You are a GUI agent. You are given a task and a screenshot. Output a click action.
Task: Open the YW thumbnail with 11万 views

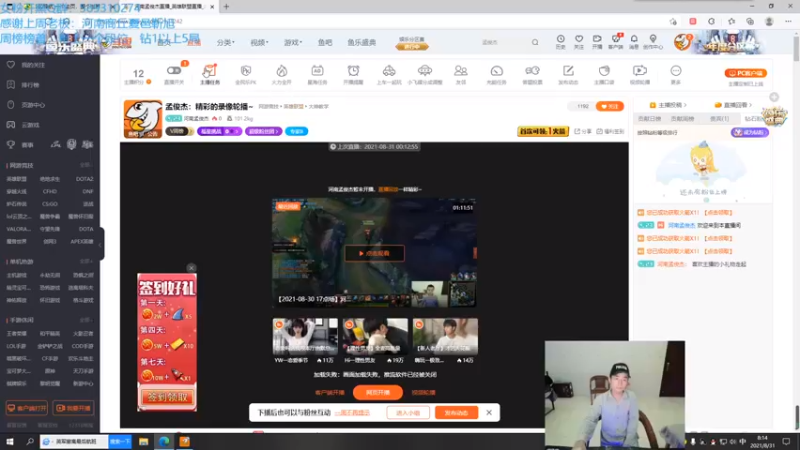[x=305, y=336]
